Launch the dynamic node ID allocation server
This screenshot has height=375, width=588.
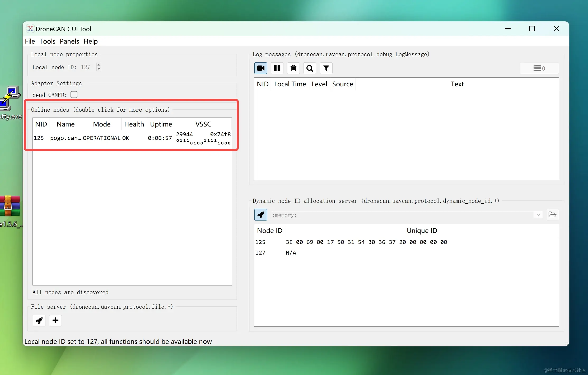pyautogui.click(x=260, y=215)
